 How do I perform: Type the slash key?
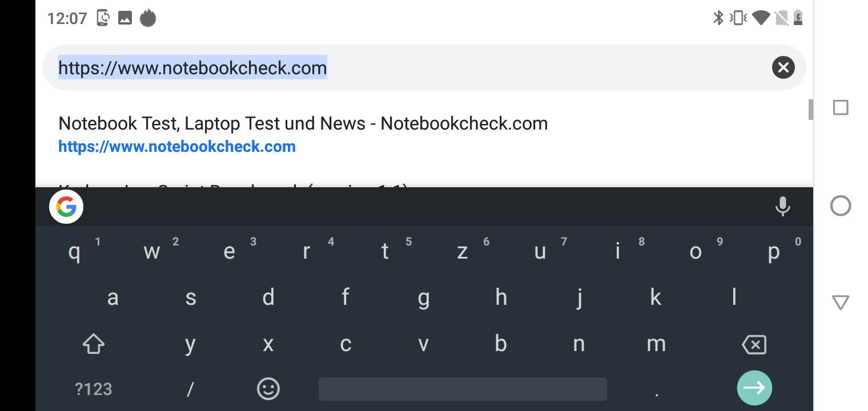[x=190, y=389]
